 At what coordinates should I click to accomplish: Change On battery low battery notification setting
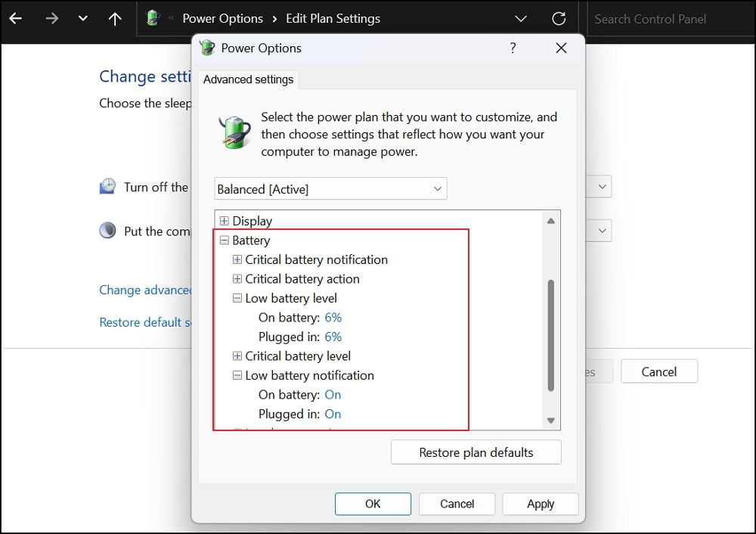click(x=333, y=394)
